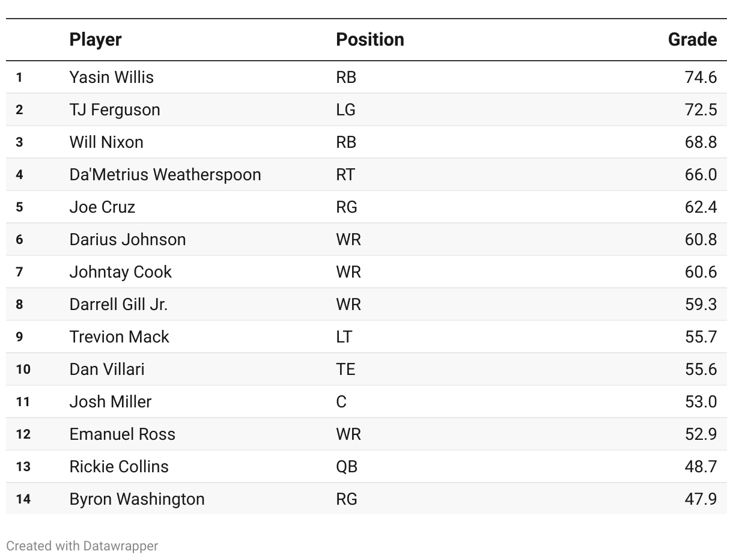This screenshot has width=733, height=560.
Task: Click the Position column header
Action: 370,40
